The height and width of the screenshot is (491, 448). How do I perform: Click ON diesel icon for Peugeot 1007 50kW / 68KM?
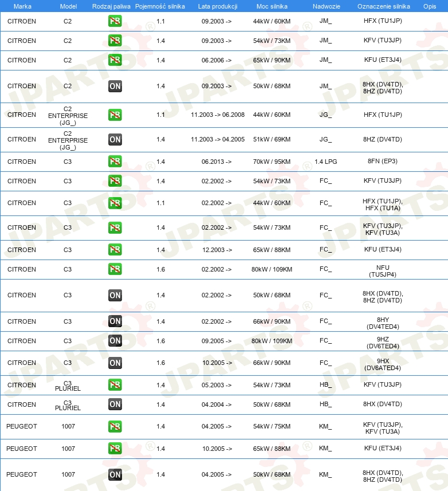coord(115,474)
